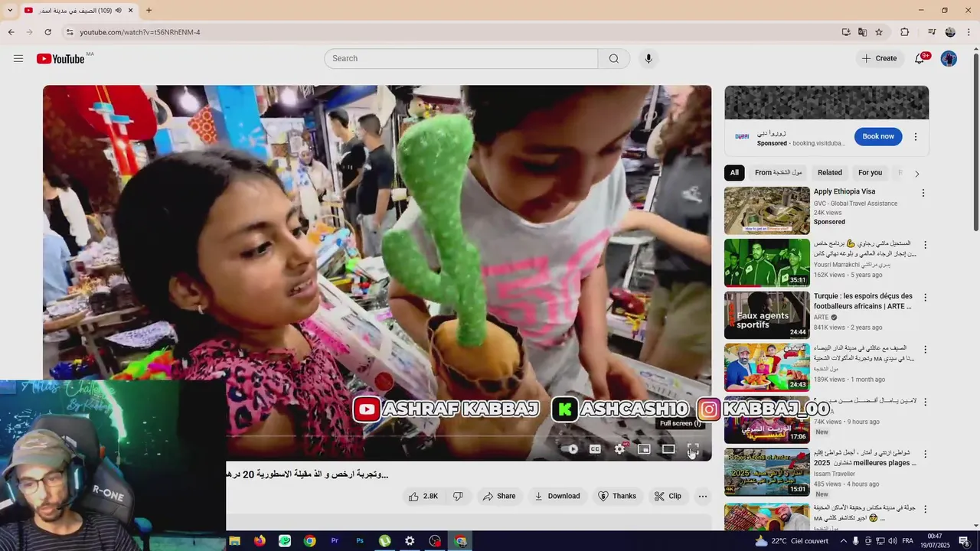Toggle closed captions CC in player
This screenshot has width=980, height=551.
595,449
